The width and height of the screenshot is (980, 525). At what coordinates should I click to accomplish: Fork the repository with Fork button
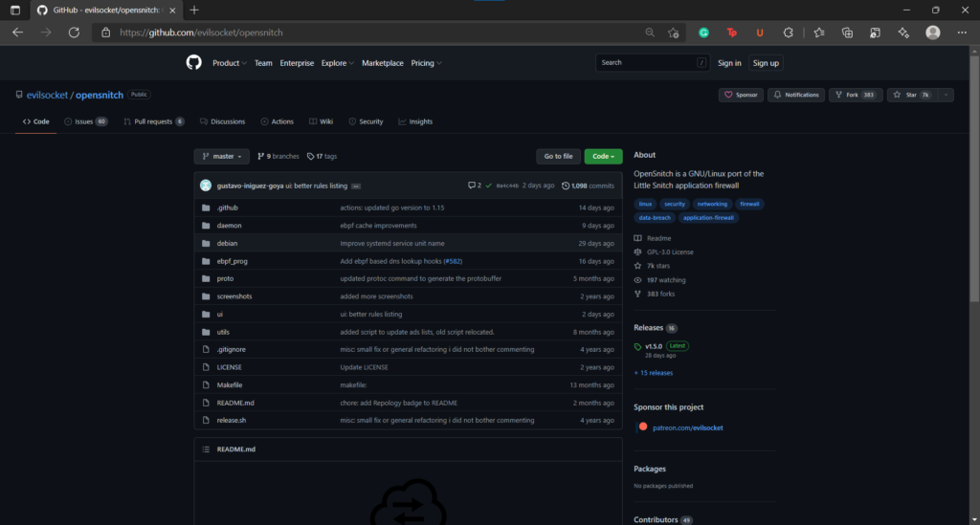point(855,95)
